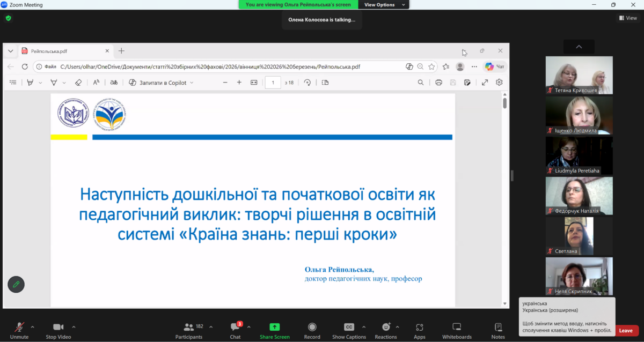Expand video options arrow beside Stop Video
Viewport: 644px width, 342px height.
click(74, 326)
